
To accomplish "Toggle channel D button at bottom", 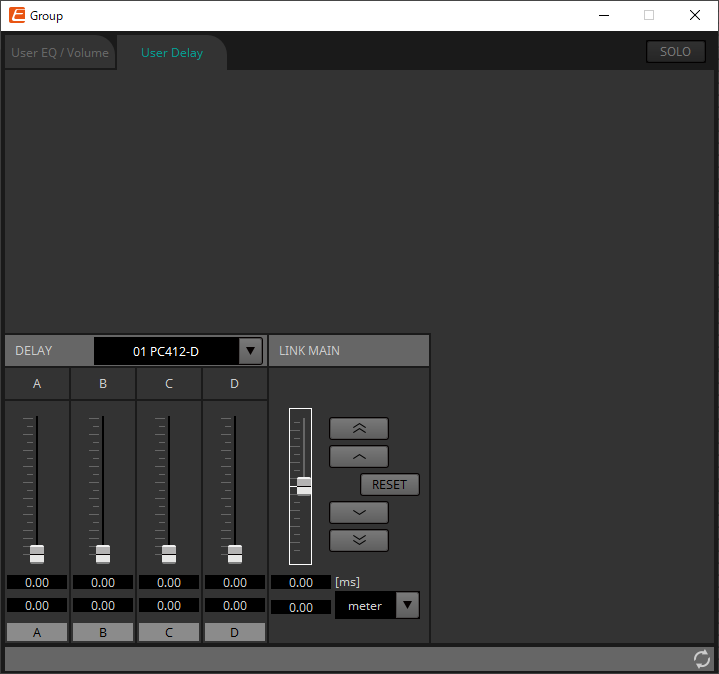I will tap(235, 632).
